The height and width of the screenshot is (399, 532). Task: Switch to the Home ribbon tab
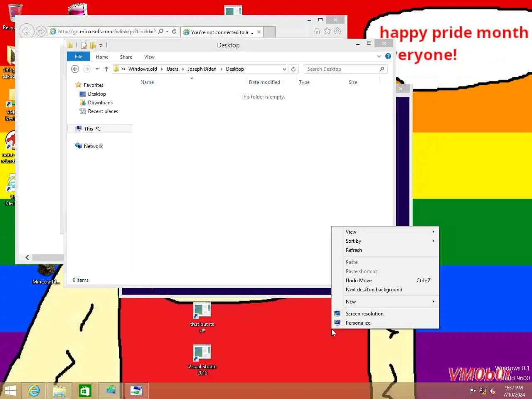102,57
